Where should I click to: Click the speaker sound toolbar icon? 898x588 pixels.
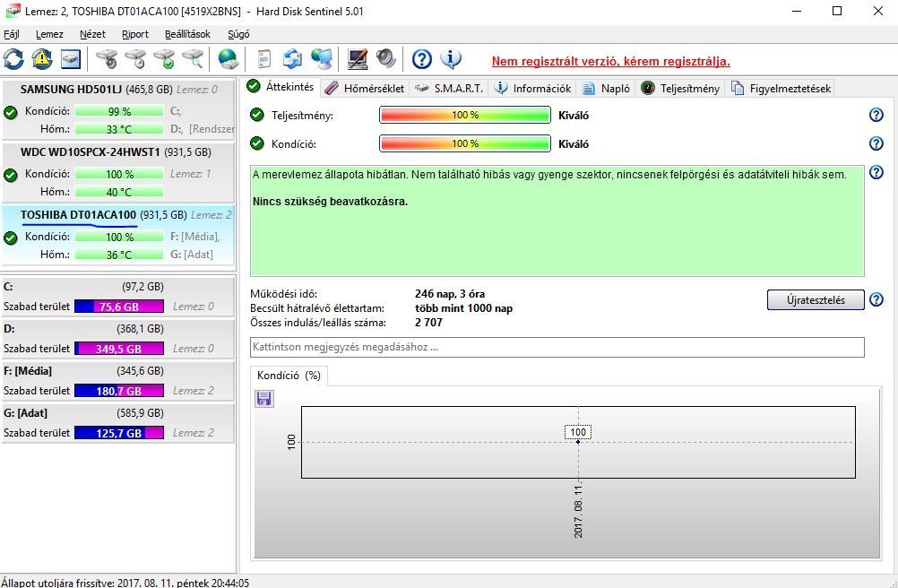click(386, 59)
